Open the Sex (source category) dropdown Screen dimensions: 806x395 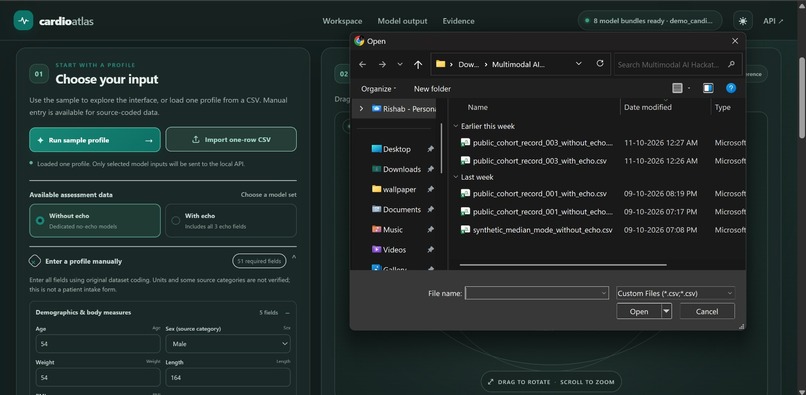point(228,344)
